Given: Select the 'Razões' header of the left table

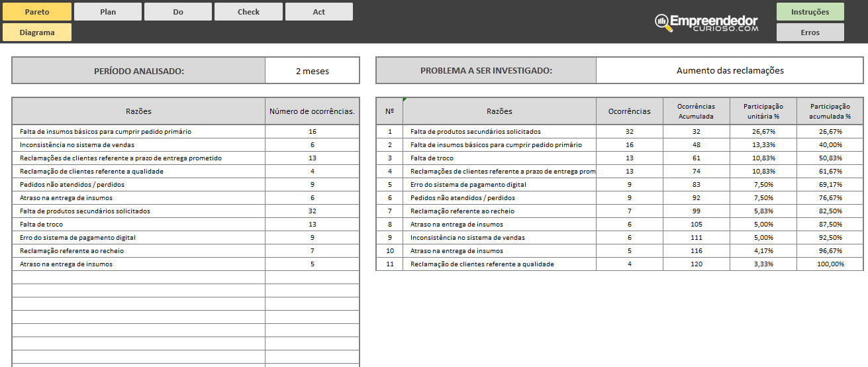Looking at the screenshot, I should point(139,111).
